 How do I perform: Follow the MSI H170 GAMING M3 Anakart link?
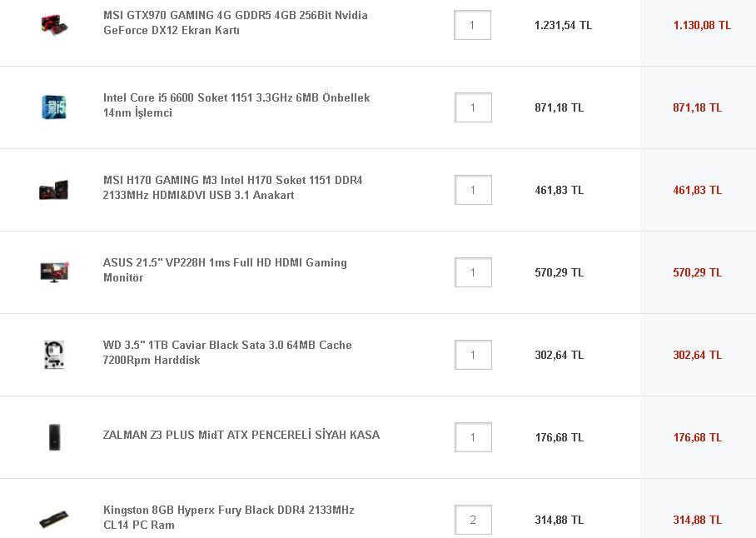[232, 188]
